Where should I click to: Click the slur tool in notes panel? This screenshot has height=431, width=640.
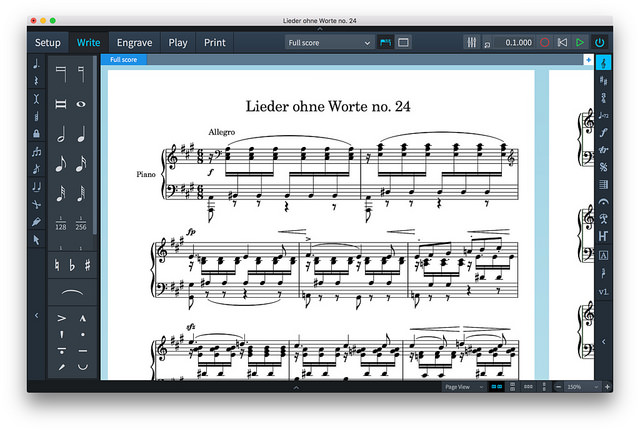[72, 292]
